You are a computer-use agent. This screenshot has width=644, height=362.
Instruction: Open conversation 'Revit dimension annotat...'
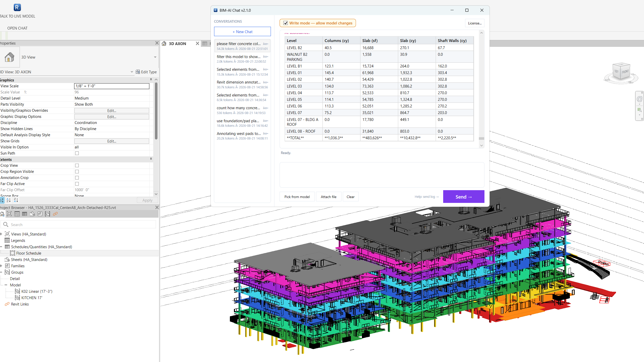coord(242,85)
